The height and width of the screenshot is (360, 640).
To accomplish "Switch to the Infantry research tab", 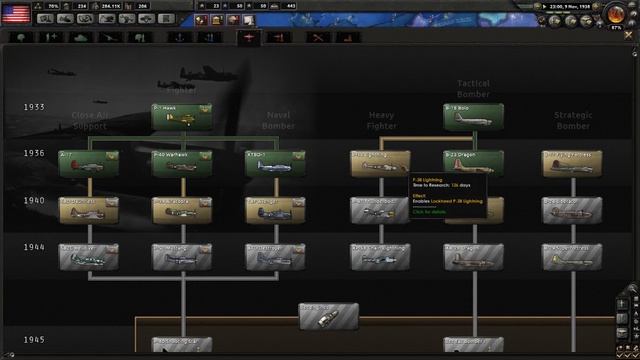I will [21, 38].
